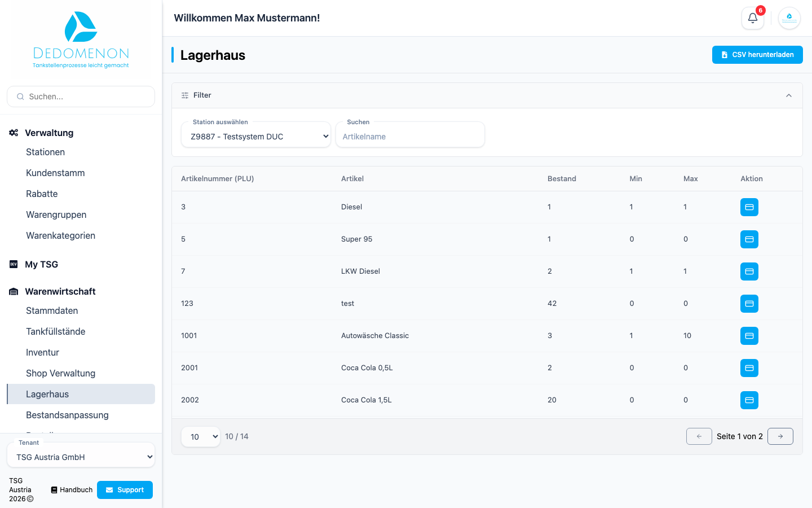Open the action icon for Super 95
812x508 pixels.
(x=749, y=239)
